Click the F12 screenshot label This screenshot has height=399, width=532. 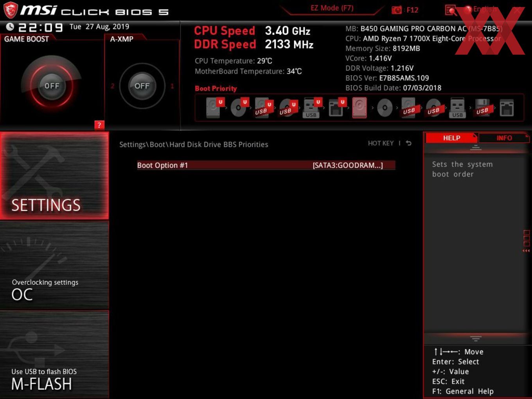pos(412,10)
